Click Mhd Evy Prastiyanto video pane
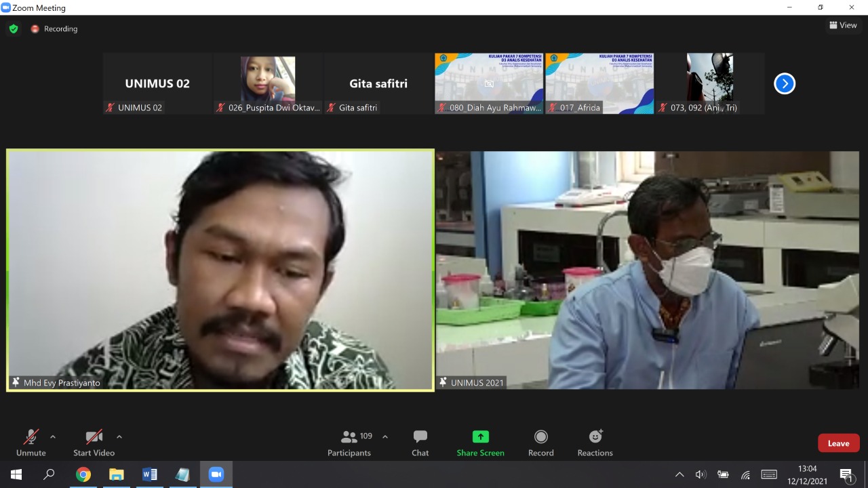 click(220, 270)
